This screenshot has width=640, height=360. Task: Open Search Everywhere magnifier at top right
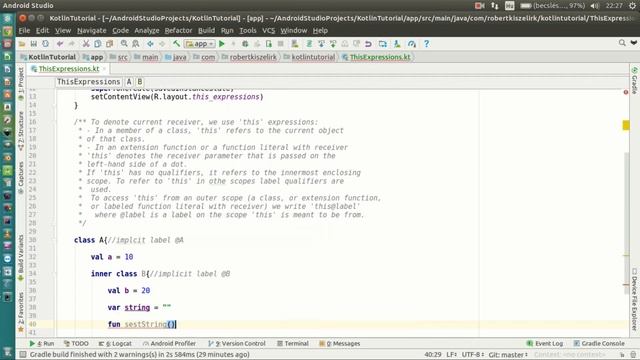(622, 43)
